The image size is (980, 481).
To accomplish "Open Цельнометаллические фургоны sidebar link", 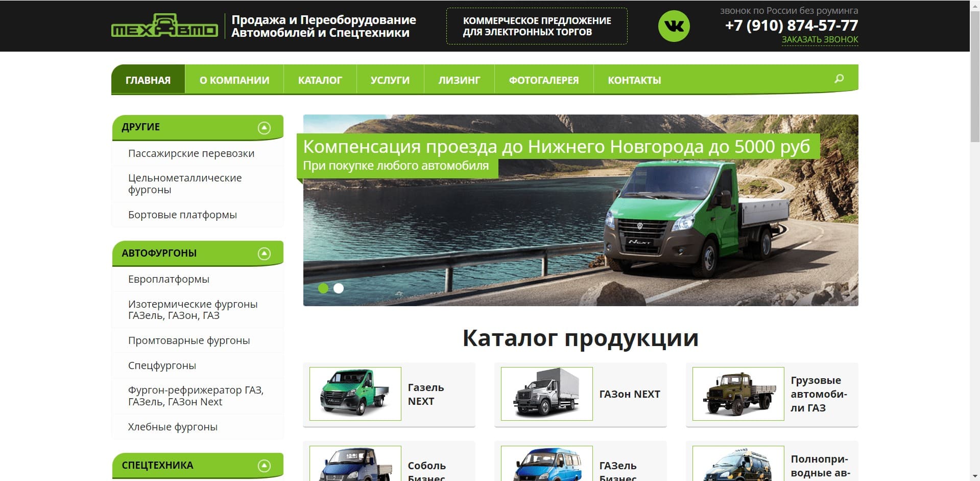I will [185, 184].
